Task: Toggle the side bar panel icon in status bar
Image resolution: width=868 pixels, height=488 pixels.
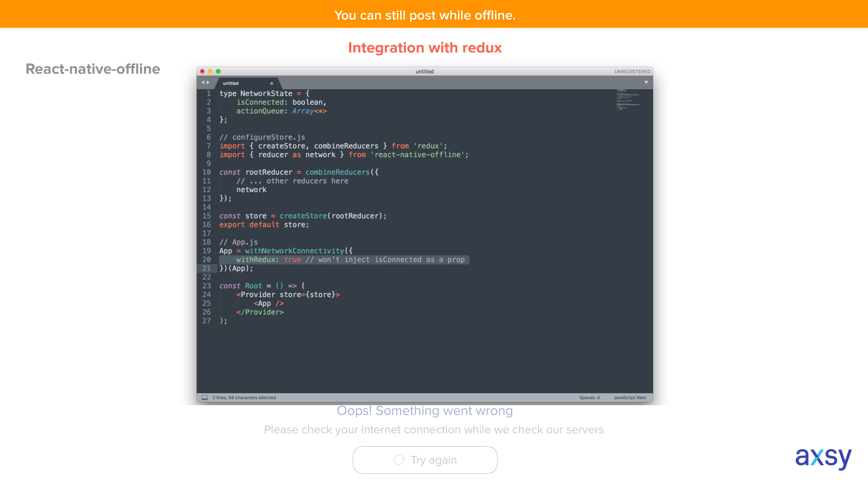Action: pyautogui.click(x=205, y=397)
